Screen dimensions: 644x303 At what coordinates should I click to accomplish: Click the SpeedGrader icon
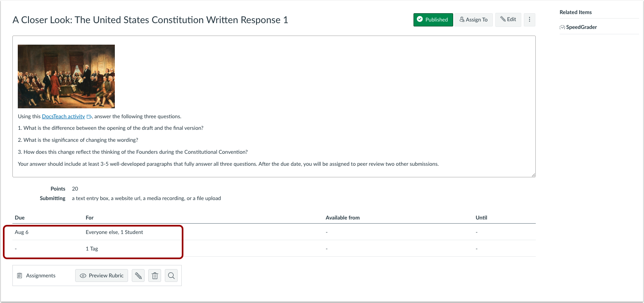pyautogui.click(x=562, y=27)
